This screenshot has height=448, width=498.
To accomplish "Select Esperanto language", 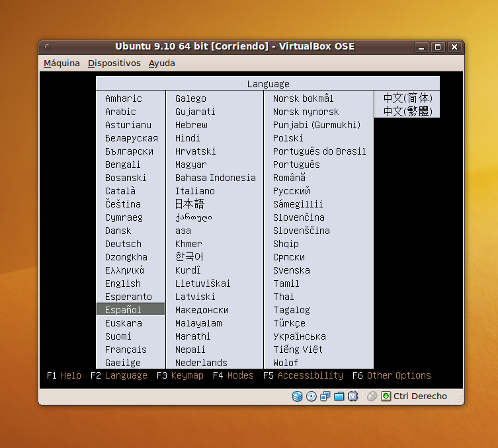I will 128,297.
